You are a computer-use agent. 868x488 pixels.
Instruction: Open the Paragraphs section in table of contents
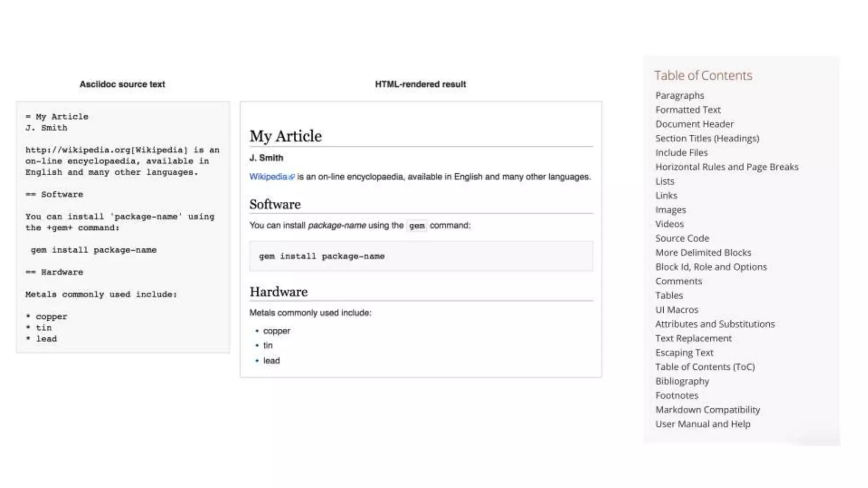tap(679, 95)
